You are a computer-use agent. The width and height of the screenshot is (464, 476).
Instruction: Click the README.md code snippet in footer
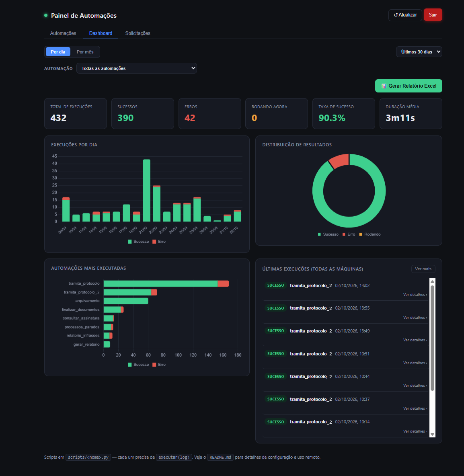pyautogui.click(x=220, y=457)
